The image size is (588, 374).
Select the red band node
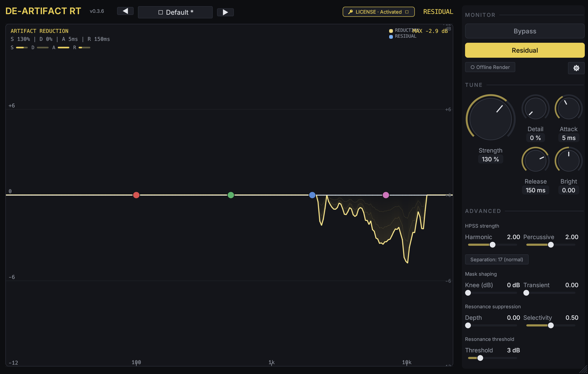tap(136, 195)
